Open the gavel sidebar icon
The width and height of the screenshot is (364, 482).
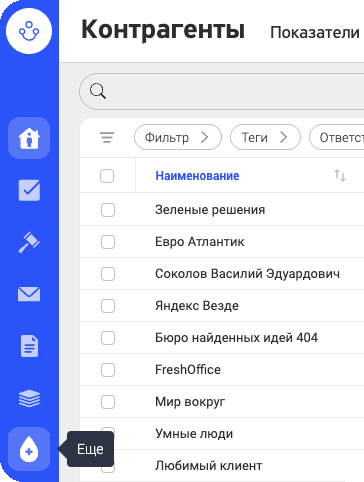coord(29,242)
